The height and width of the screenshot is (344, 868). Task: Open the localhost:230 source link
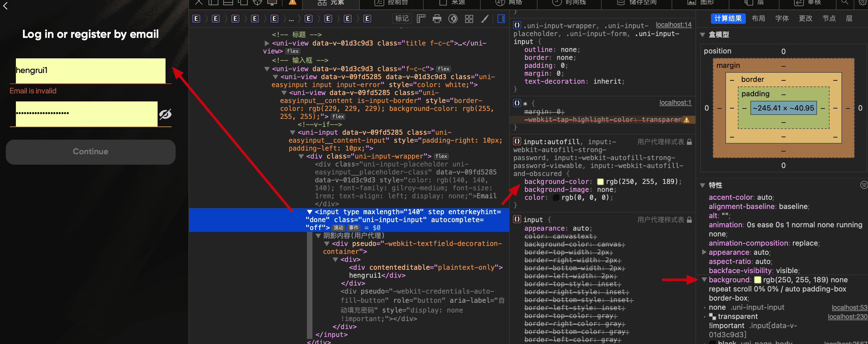point(847,317)
